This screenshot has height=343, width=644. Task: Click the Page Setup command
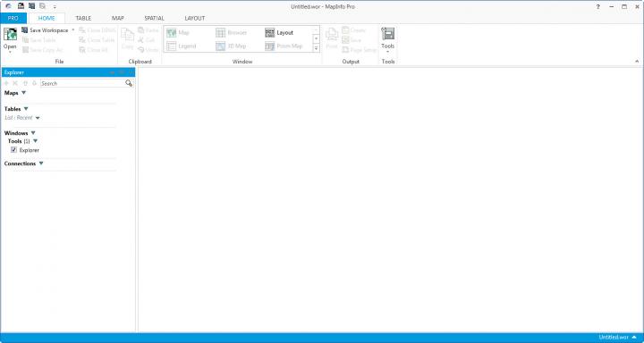point(359,50)
